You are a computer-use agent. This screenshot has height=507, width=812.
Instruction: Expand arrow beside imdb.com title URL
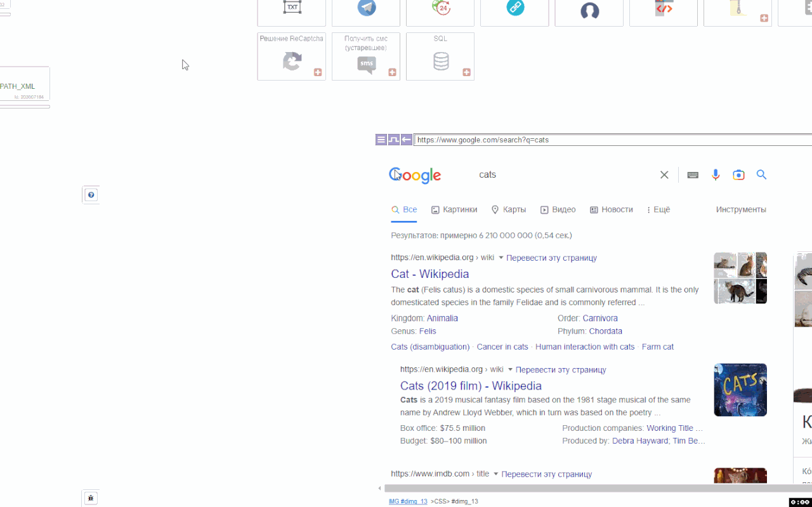point(495,474)
